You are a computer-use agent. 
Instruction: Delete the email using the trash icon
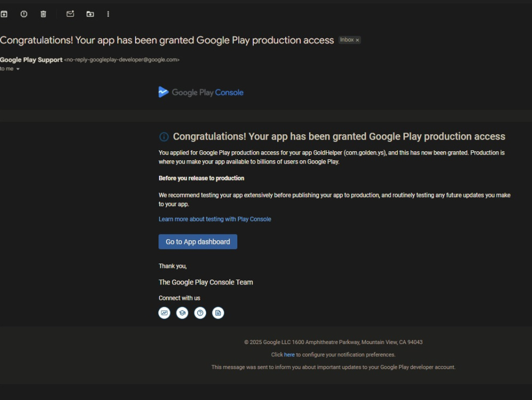pos(44,14)
